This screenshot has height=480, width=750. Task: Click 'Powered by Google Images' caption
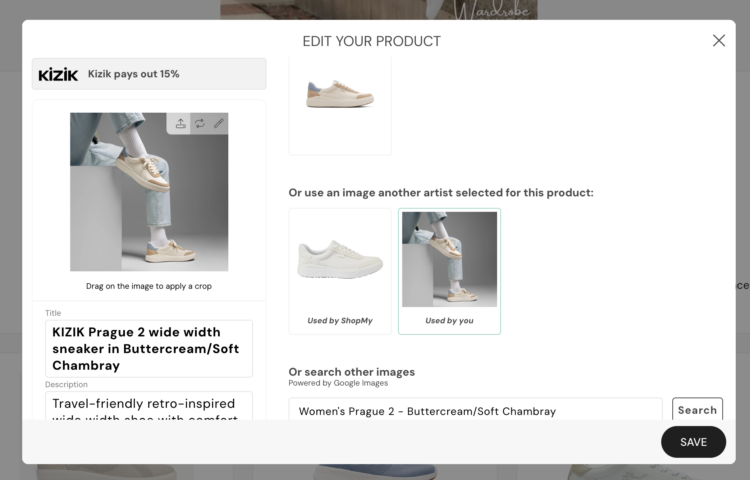point(338,383)
